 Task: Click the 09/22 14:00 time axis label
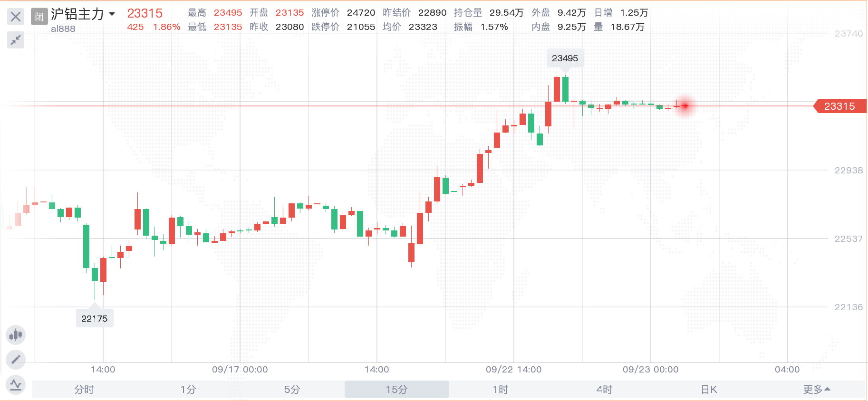[x=513, y=370]
